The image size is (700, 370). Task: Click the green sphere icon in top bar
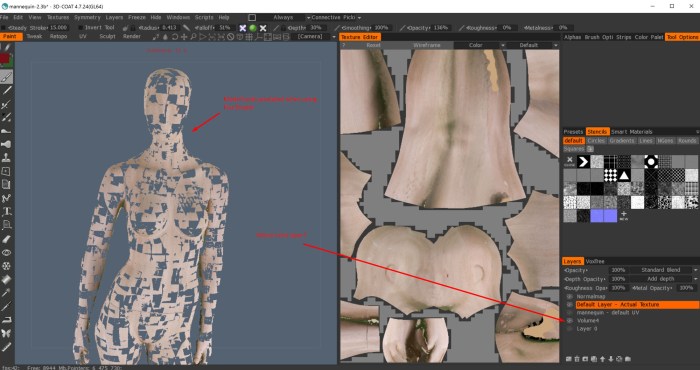tap(253, 28)
